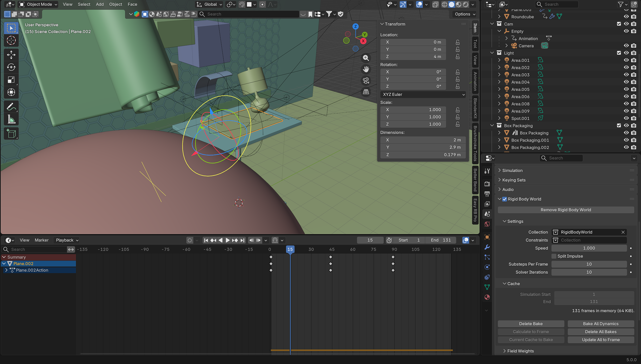Click the Add Cube tool icon

pyautogui.click(x=11, y=134)
